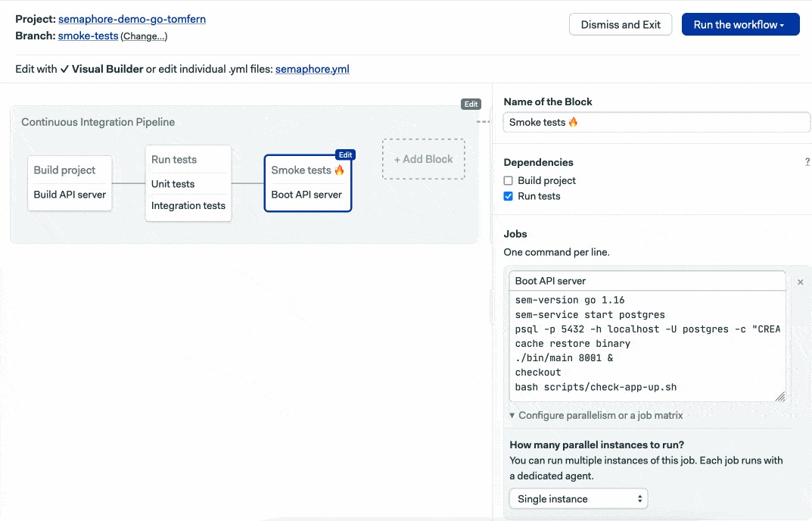Screen dimensions: 812x521
Task: Uncheck the Run tests dependency
Action: tap(508, 196)
